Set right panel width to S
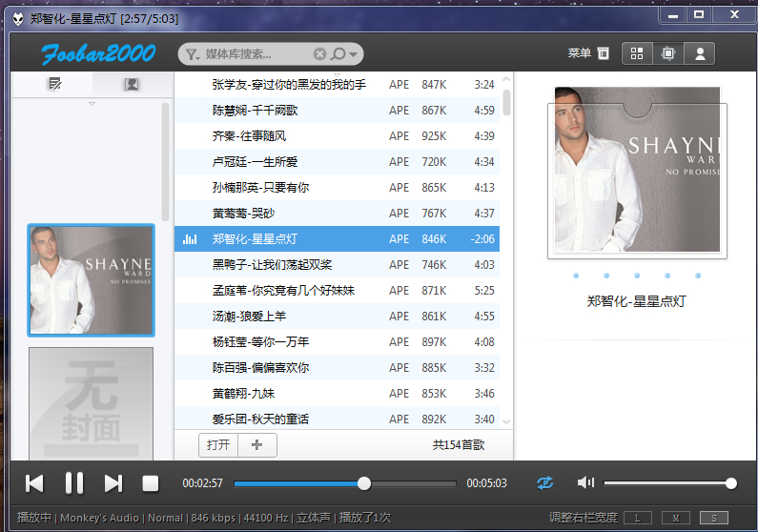The width and height of the screenshot is (758, 532). pyautogui.click(x=714, y=518)
